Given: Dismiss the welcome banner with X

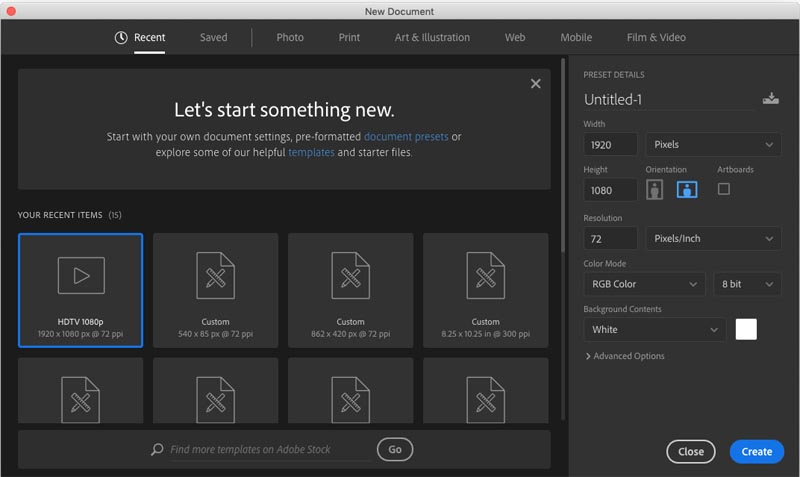Looking at the screenshot, I should click(x=535, y=84).
